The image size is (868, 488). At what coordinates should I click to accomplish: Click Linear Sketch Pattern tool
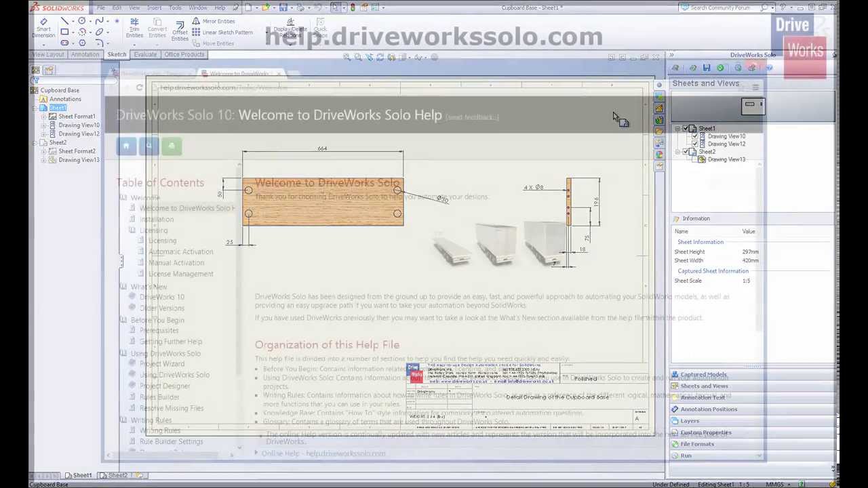pos(222,32)
